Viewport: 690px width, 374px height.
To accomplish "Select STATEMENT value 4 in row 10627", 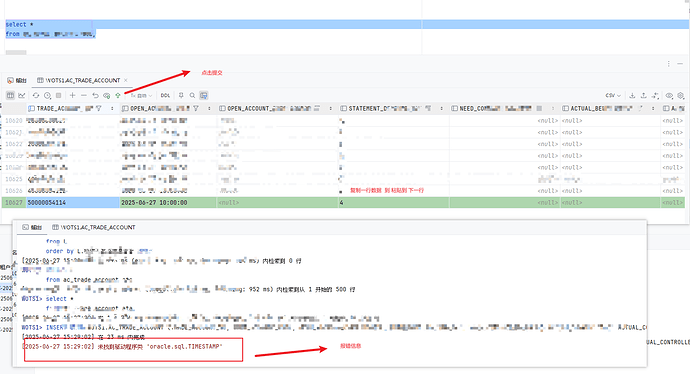I will pos(393,202).
